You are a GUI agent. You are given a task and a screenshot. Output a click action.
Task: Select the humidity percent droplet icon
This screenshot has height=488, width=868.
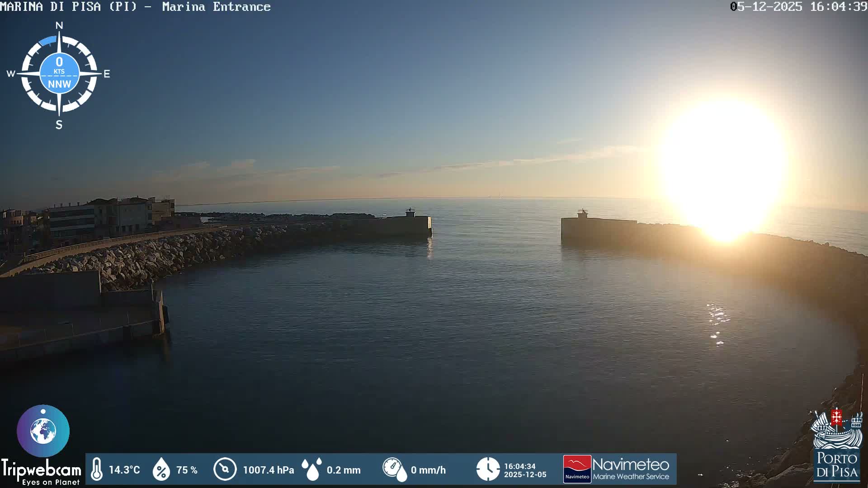162,469
